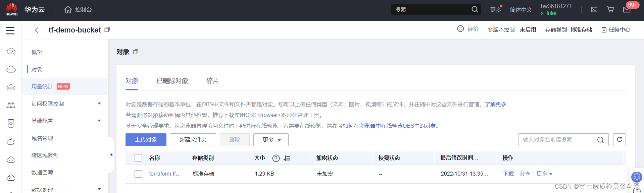Viewport: 644px width, 193px height.
Task: Sort objects by size using the sort icon
Action: click(x=287, y=158)
